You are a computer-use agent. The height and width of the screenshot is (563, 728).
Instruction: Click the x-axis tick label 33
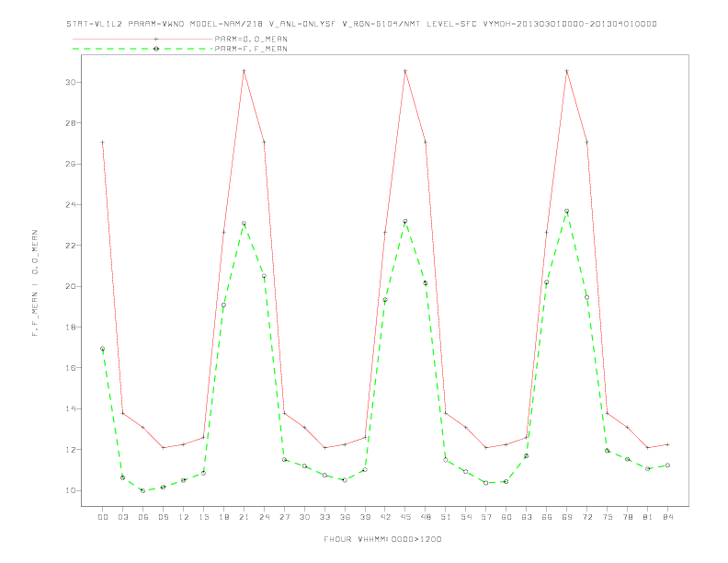(324, 517)
